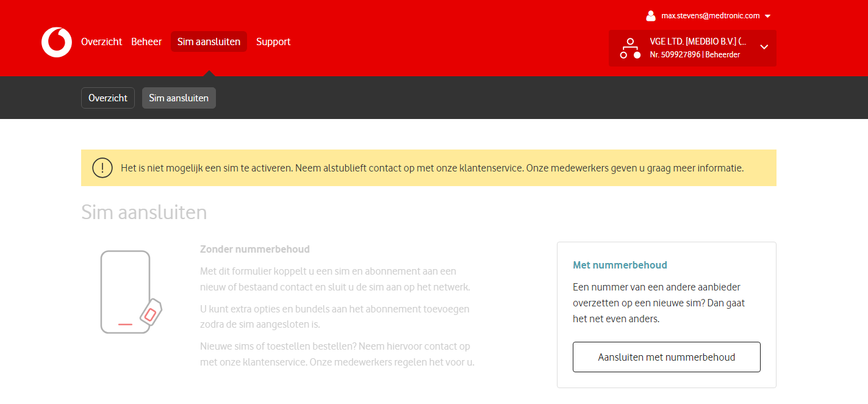Expand the account selector chevron

tap(764, 48)
